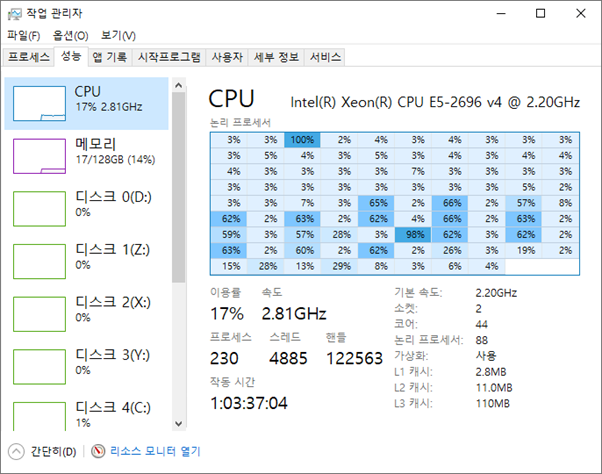Collapse view with 간단히 chevron button
The image size is (602, 474).
click(x=15, y=451)
